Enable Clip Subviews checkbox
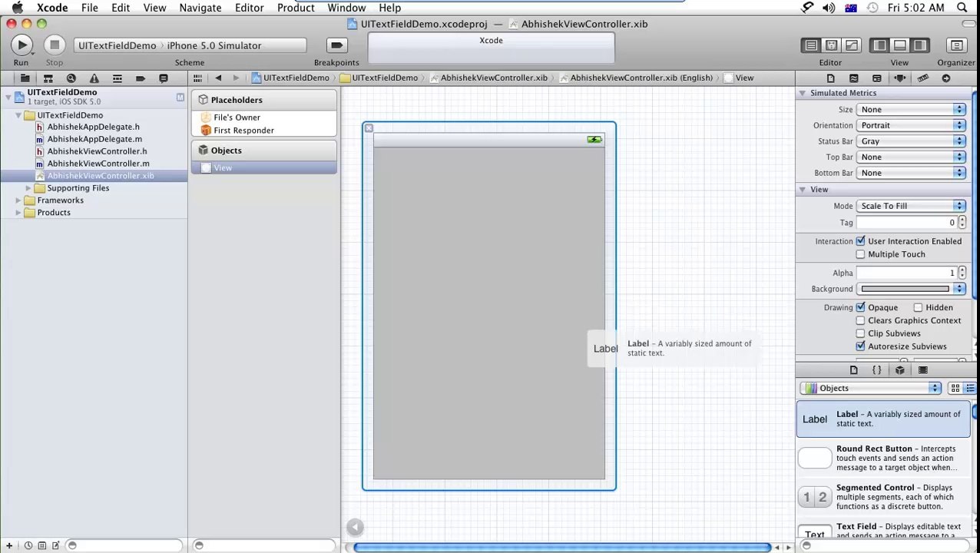Viewport: 980px width, 553px height. [x=860, y=333]
